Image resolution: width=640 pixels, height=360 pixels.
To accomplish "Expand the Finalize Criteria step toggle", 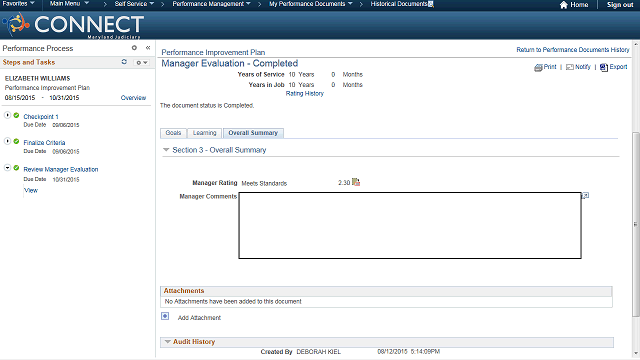I will (7, 141).
